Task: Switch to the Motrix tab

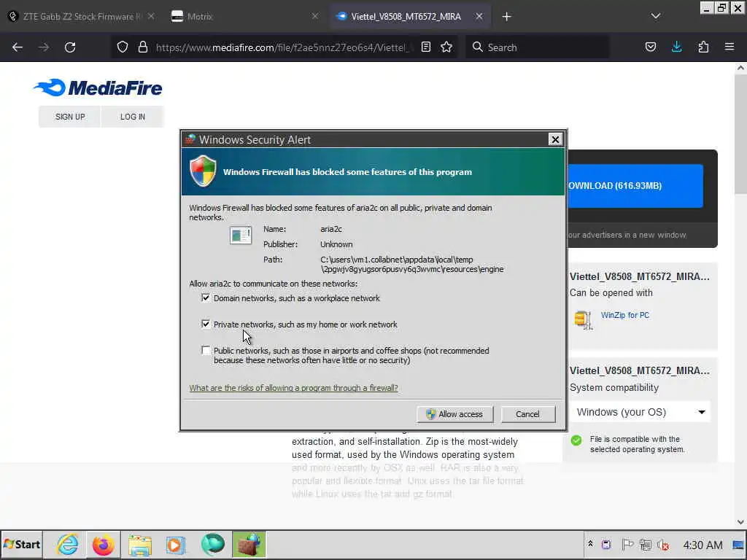Action: pos(245,16)
